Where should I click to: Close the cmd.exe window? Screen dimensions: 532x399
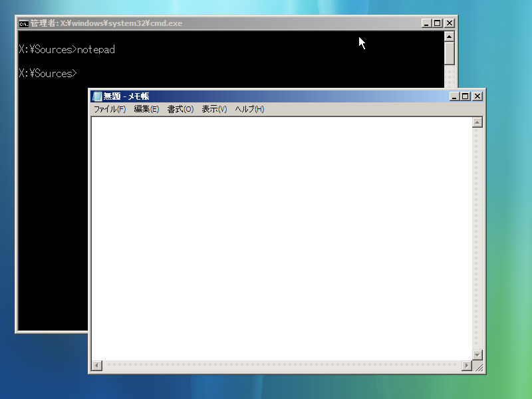click(450, 23)
